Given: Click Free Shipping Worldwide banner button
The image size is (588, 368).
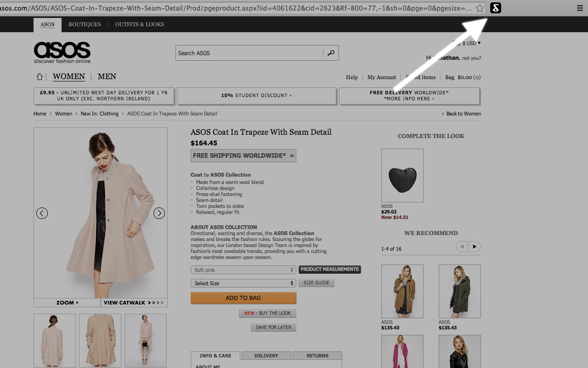Looking at the screenshot, I should [x=243, y=155].
